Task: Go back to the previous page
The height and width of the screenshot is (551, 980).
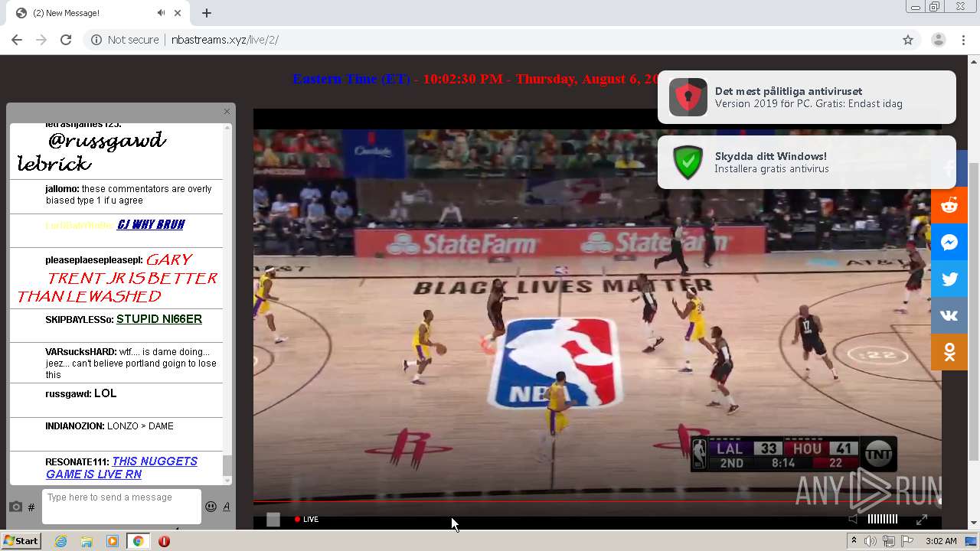Action: point(17,40)
